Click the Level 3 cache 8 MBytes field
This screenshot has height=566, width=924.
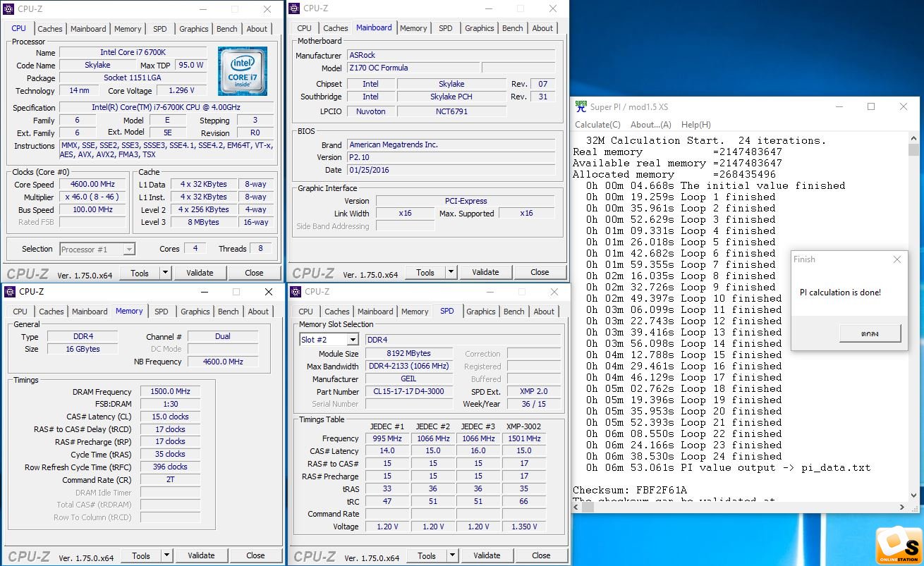[x=204, y=222]
